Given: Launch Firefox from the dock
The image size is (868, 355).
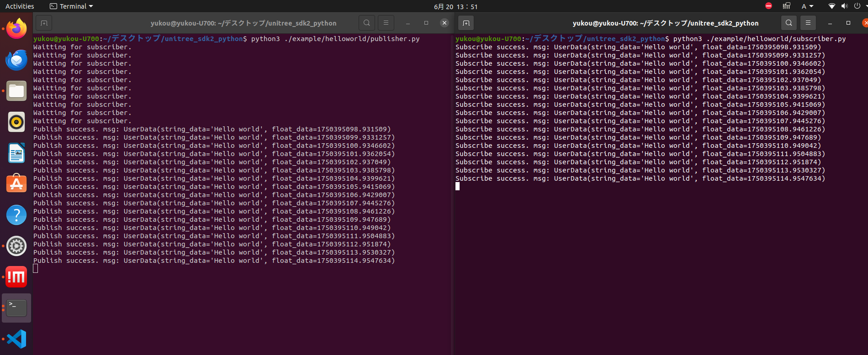Looking at the screenshot, I should (16, 29).
